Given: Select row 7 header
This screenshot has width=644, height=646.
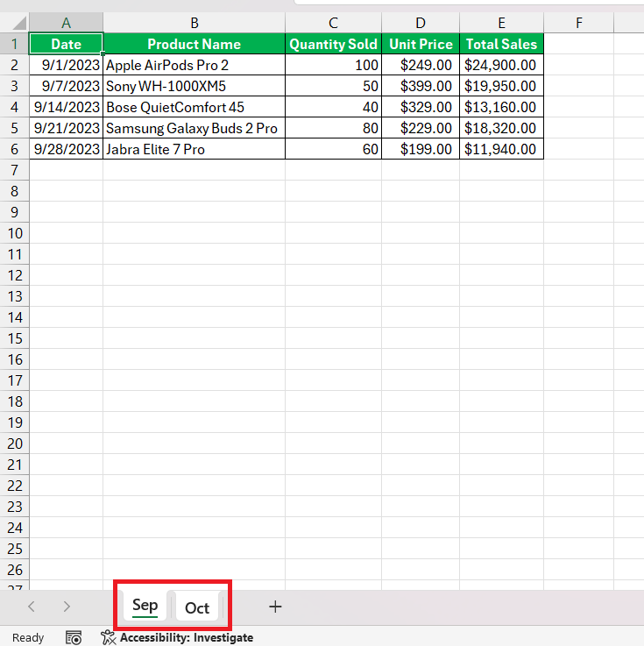Looking at the screenshot, I should pos(14,170).
